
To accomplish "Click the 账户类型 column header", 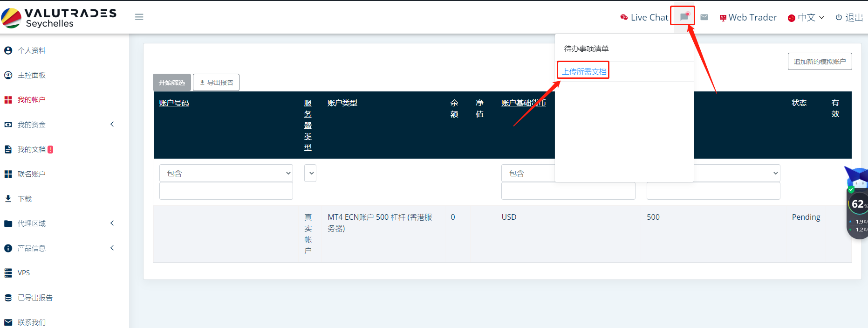I will point(342,103).
